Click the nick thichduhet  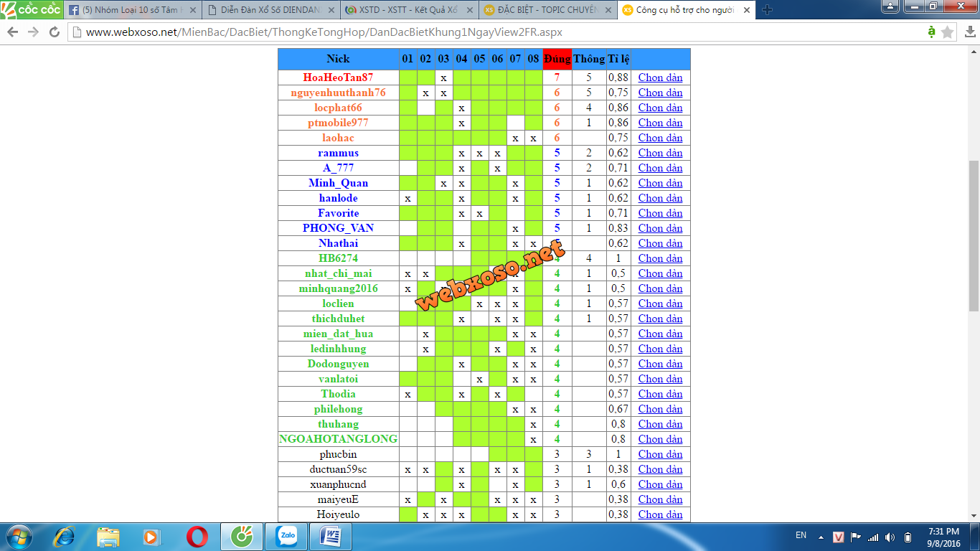(338, 319)
